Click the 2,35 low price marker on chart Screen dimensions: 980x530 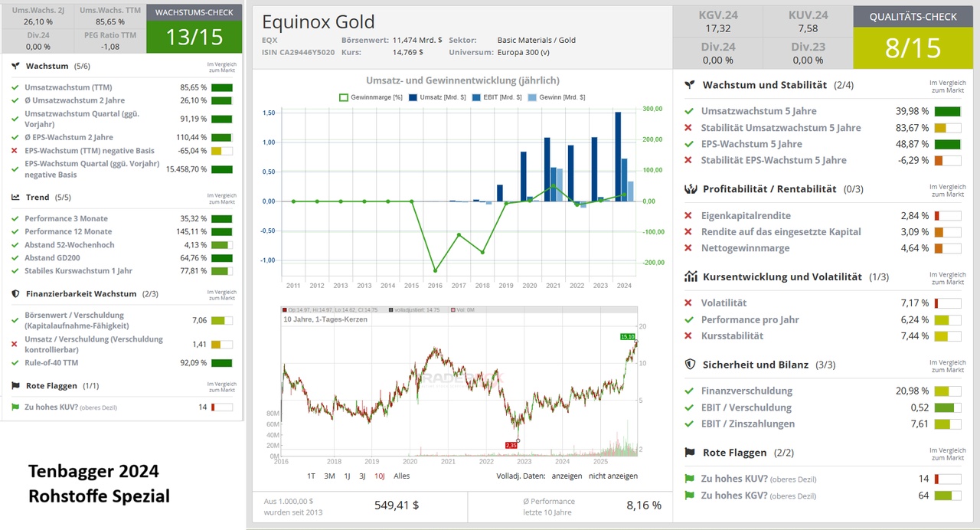click(511, 445)
